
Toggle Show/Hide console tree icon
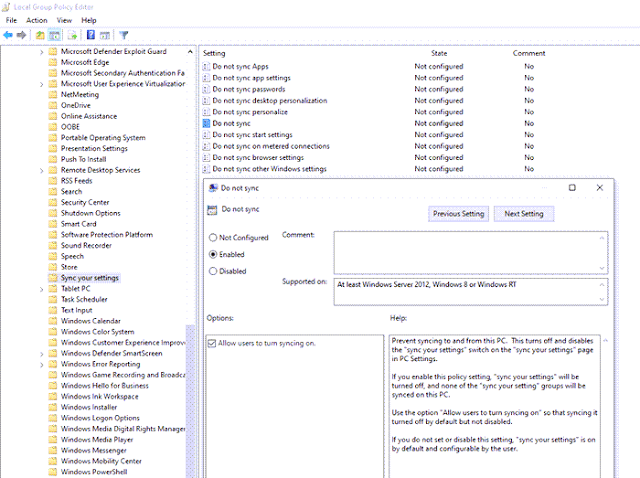(x=54, y=35)
